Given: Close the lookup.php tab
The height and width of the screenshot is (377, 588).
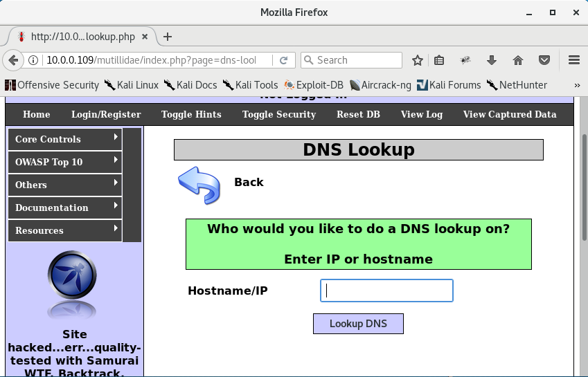Looking at the screenshot, I should pyautogui.click(x=145, y=37).
